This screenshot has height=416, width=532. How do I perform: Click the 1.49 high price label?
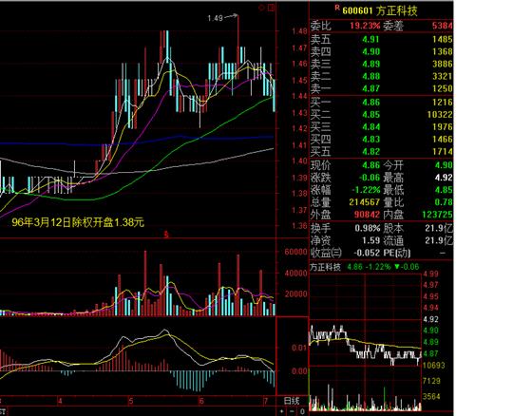tap(215, 18)
